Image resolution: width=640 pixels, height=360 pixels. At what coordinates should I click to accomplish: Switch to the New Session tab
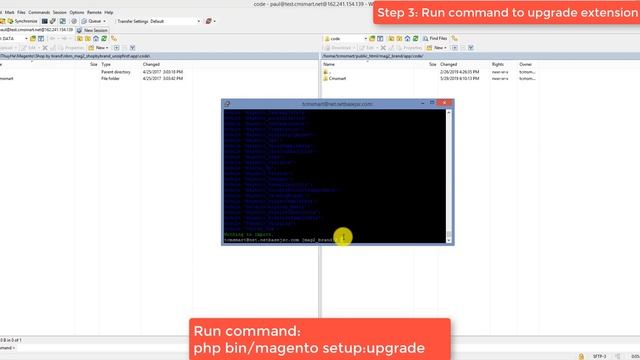click(x=92, y=30)
